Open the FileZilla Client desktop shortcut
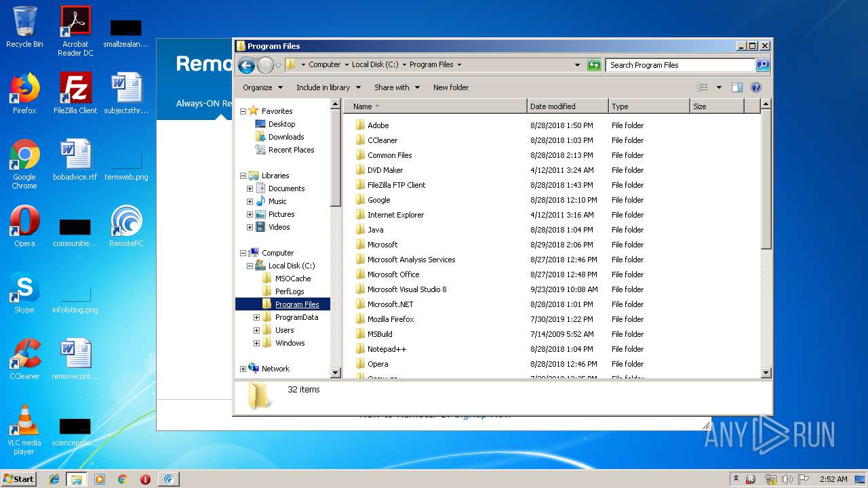 tap(75, 94)
